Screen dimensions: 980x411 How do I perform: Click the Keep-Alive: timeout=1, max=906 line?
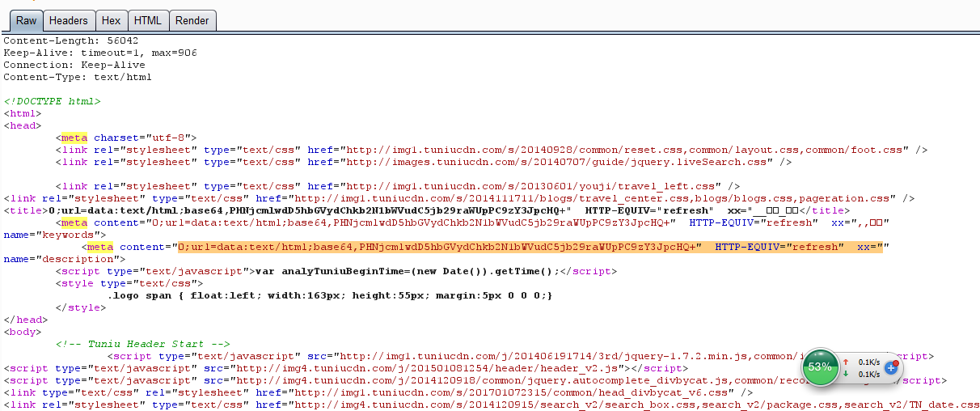[100, 53]
